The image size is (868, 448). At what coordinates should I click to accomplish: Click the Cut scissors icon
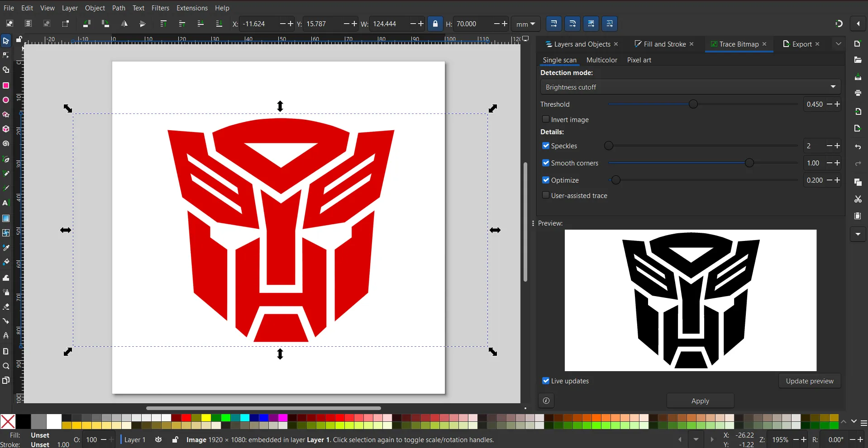[x=858, y=199]
